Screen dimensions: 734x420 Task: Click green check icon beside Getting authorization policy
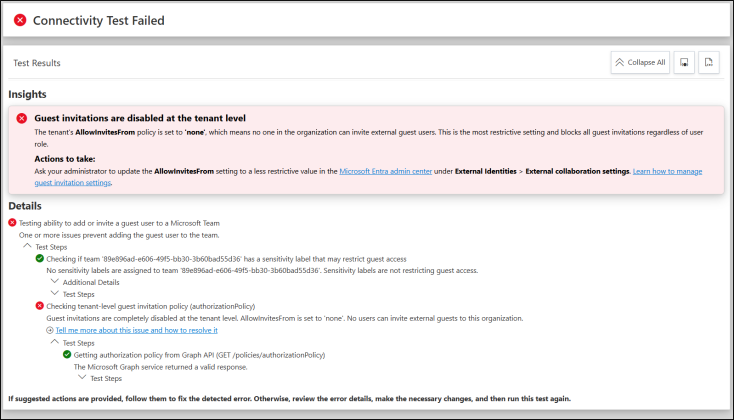pyautogui.click(x=67, y=354)
